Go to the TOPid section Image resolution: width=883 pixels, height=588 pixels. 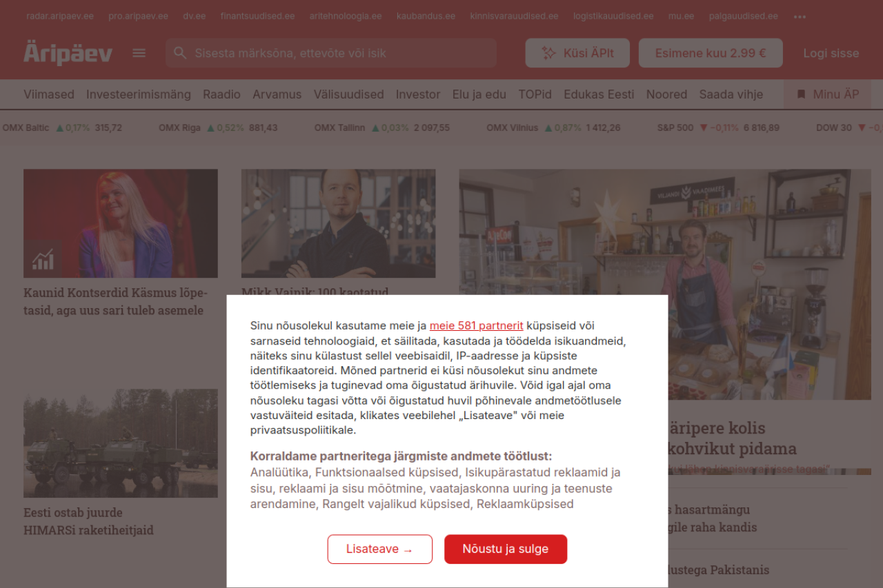click(535, 94)
